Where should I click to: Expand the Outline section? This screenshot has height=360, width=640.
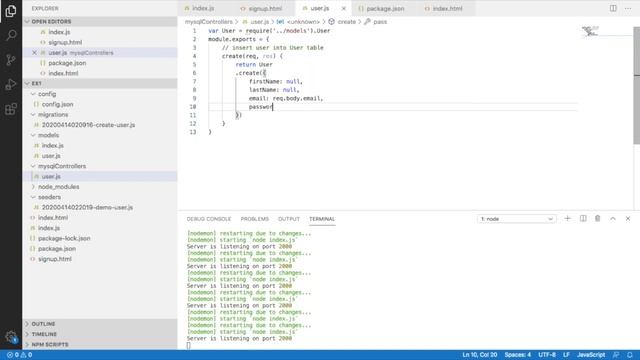point(100,324)
